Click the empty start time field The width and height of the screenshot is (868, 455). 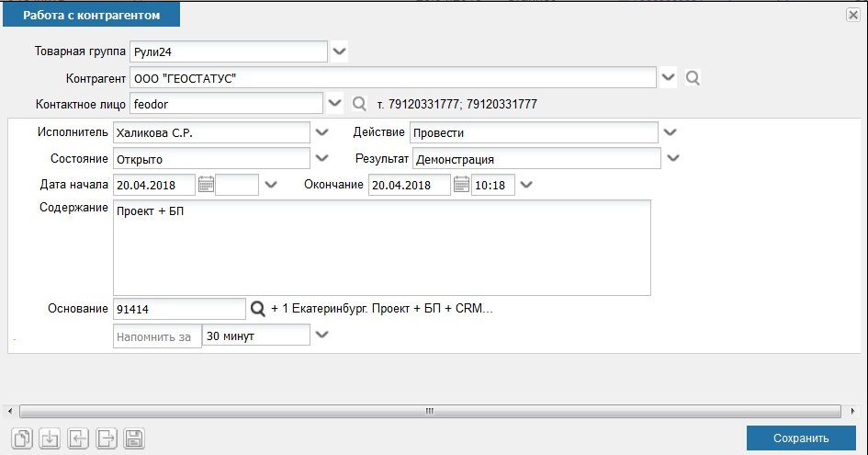(237, 185)
